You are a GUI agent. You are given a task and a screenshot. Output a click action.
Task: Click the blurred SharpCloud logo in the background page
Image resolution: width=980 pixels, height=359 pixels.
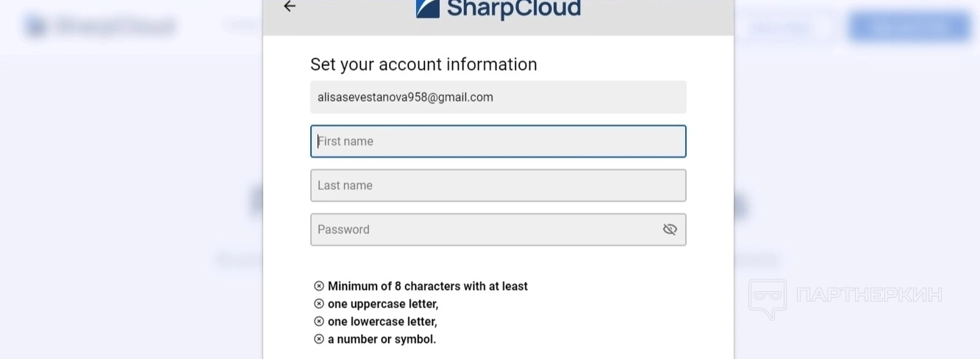click(x=101, y=27)
